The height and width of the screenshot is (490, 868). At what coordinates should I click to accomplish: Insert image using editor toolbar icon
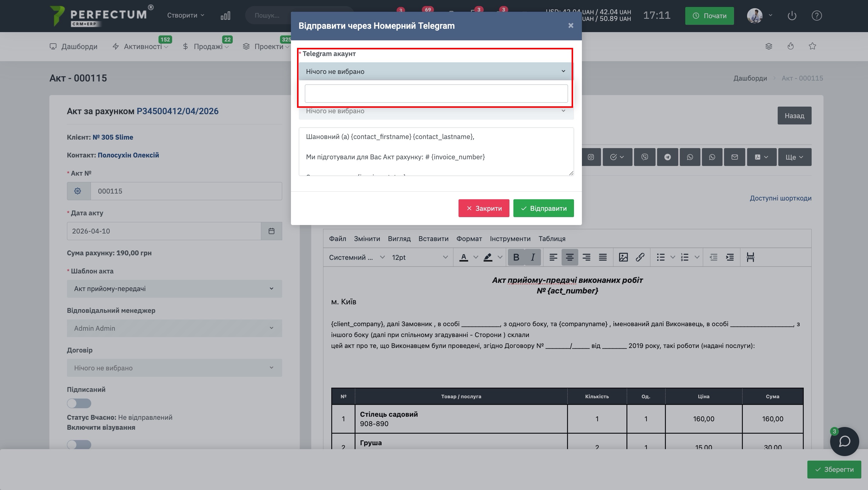click(x=623, y=257)
